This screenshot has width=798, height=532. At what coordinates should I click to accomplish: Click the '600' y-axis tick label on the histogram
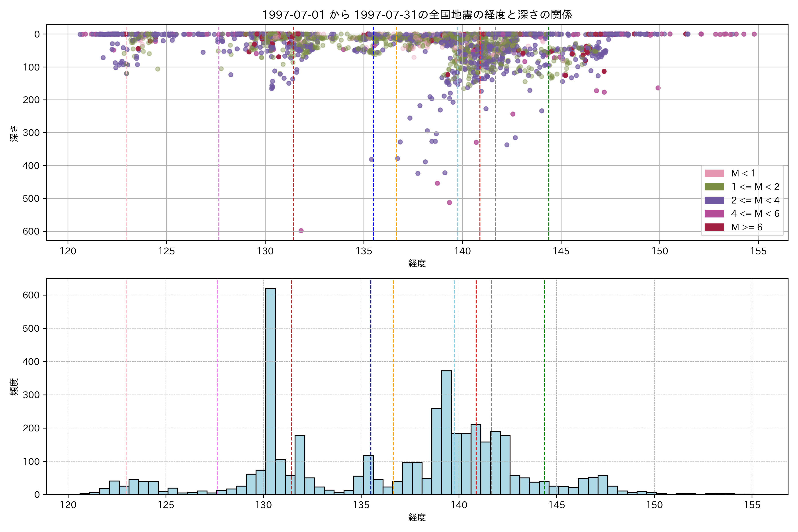coord(31,295)
